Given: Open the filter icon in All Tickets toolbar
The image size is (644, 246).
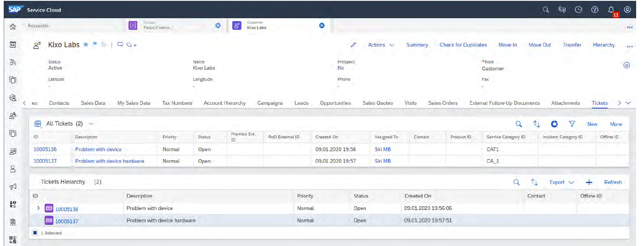Looking at the screenshot, I should tap(572, 123).
